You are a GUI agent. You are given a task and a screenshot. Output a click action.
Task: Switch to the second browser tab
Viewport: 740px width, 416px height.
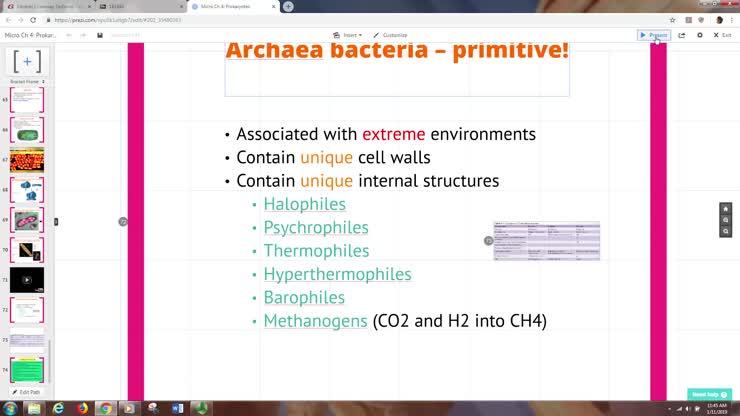(x=141, y=7)
